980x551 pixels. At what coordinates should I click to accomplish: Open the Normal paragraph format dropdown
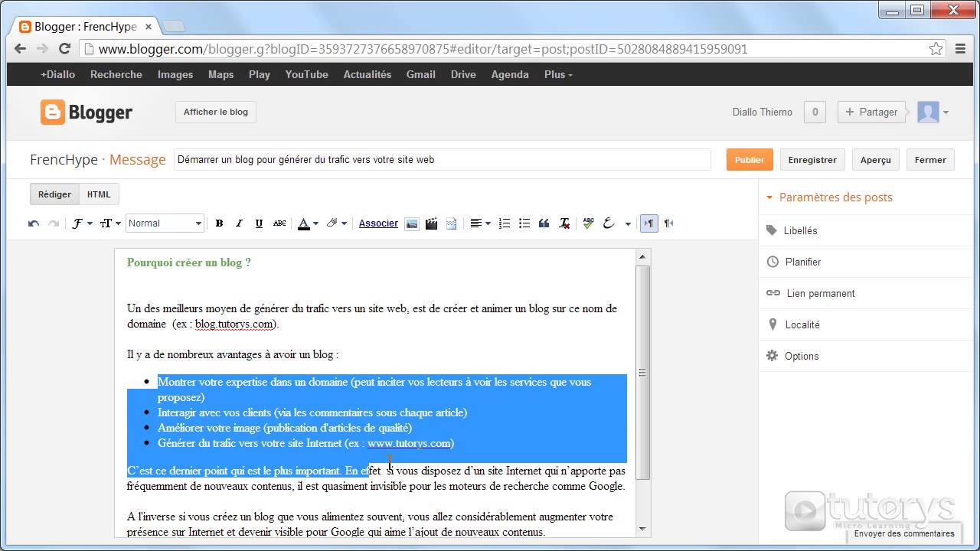tap(165, 223)
